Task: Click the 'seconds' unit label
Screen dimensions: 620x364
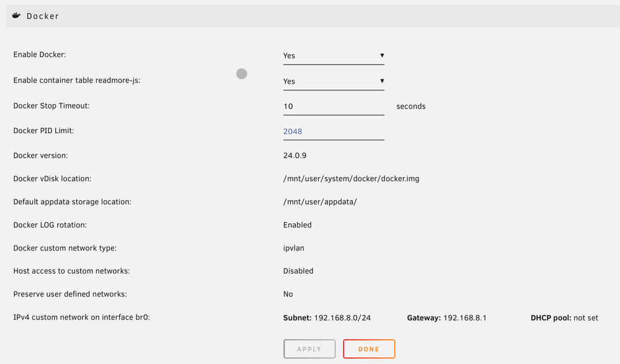Action: [x=411, y=107]
